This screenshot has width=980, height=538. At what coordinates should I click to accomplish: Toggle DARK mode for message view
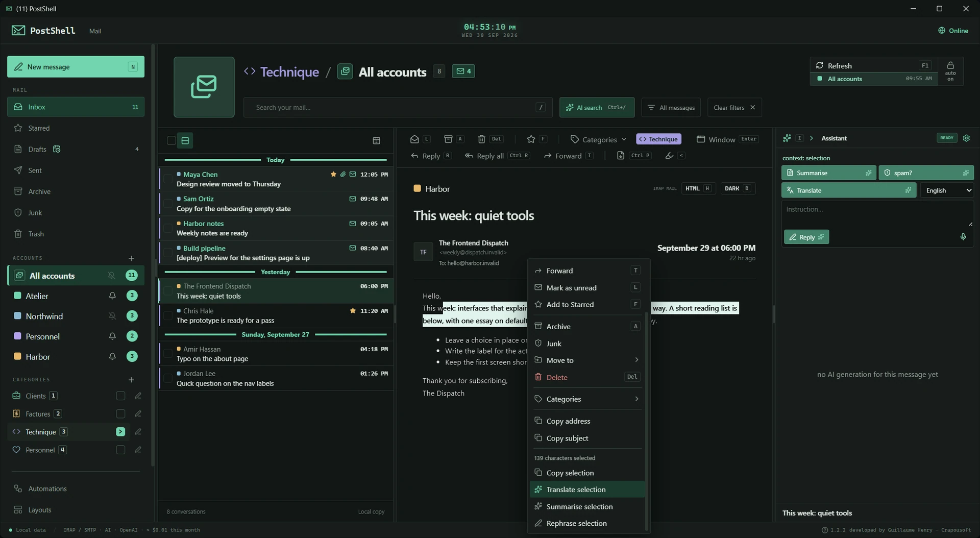click(738, 189)
